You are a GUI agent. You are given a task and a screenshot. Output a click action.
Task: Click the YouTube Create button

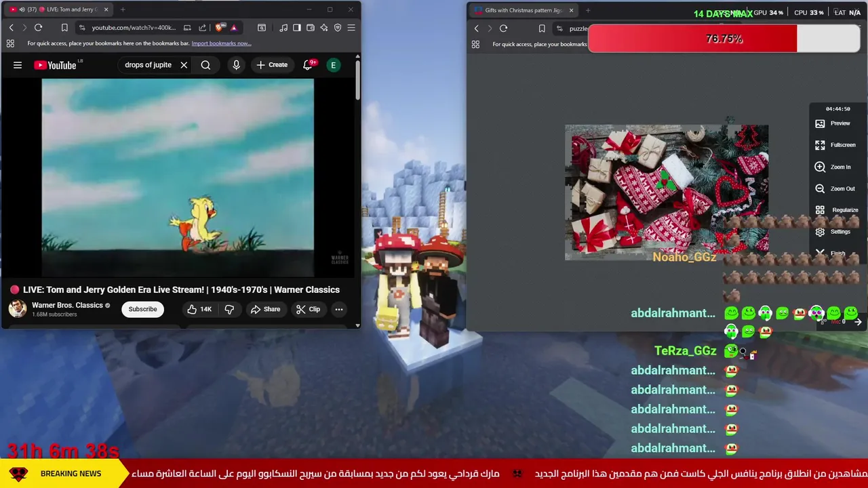click(x=272, y=65)
